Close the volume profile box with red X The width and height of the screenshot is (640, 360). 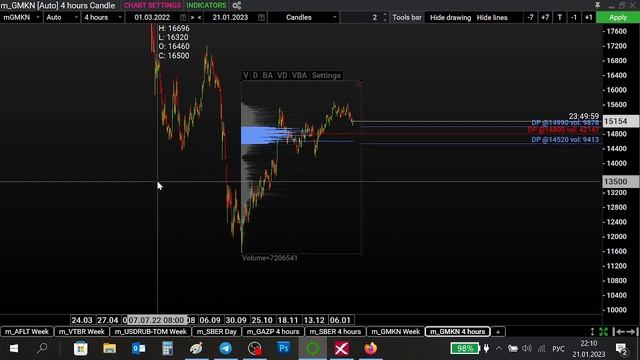pyautogui.click(x=359, y=84)
